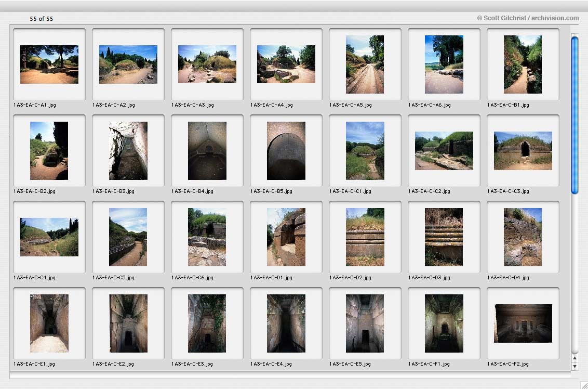588x389 pixels.
Task: Pick the thumbnail image for 1A3-EA-C-F1.jpg
Action: 444,323
